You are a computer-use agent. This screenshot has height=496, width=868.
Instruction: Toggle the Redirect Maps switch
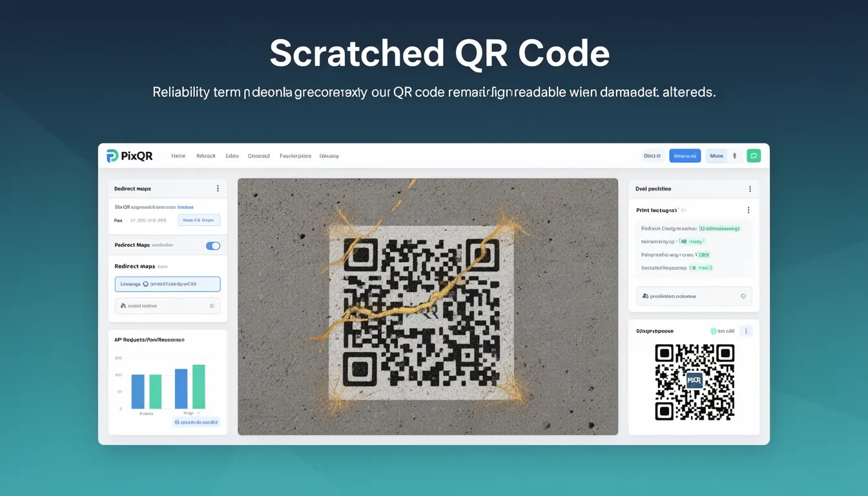click(212, 245)
